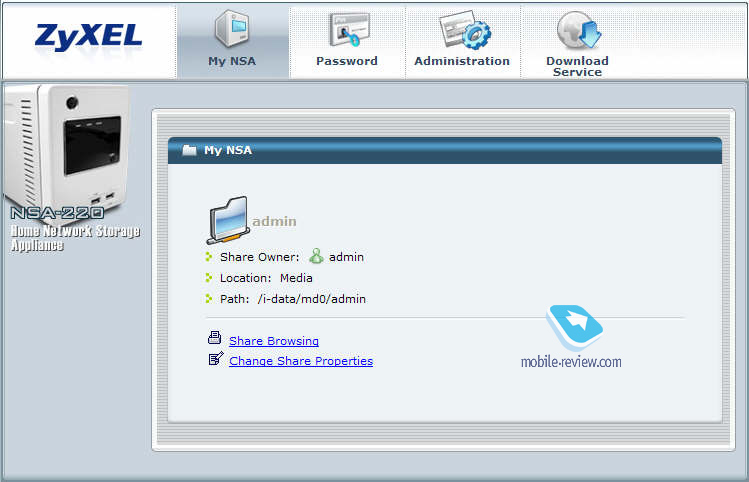Click the My NSA panel title text
Screen dimensions: 749x482
pos(228,150)
